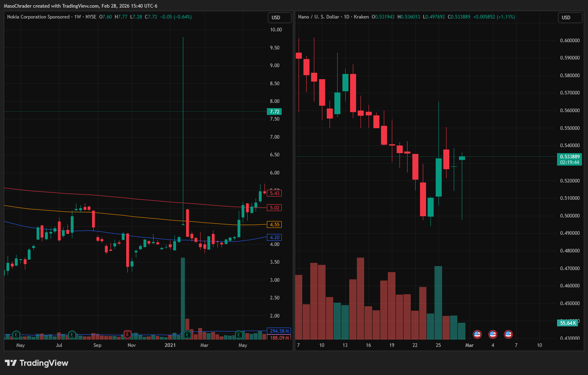Screen dimensions: 588x375
Task: Click the Nokia high value H7.77
Action: (121, 17)
